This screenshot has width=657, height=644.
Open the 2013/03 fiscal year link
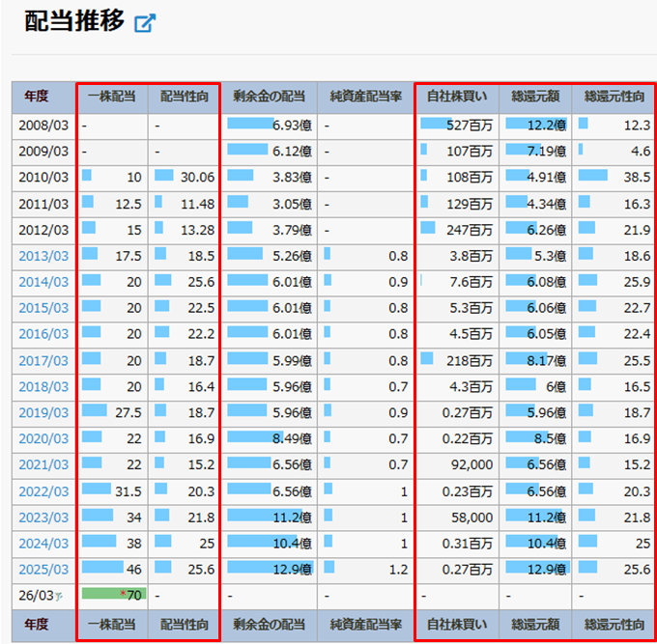pyautogui.click(x=45, y=256)
